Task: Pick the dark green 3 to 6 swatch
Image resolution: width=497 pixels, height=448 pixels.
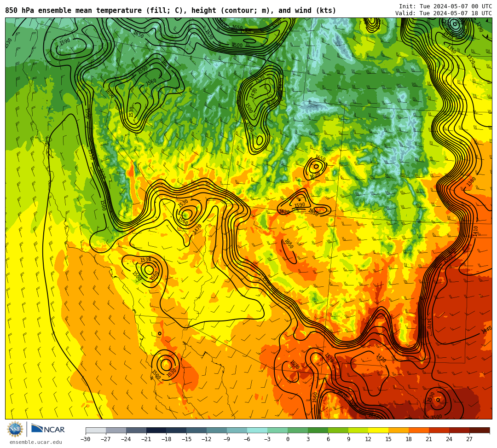Action: point(318,430)
